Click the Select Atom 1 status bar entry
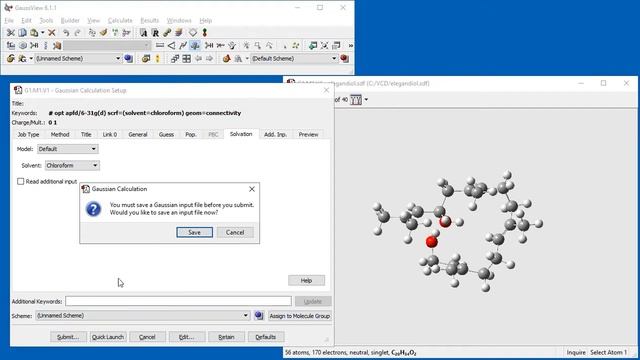Viewport: 640px width, 360px height. [609, 352]
